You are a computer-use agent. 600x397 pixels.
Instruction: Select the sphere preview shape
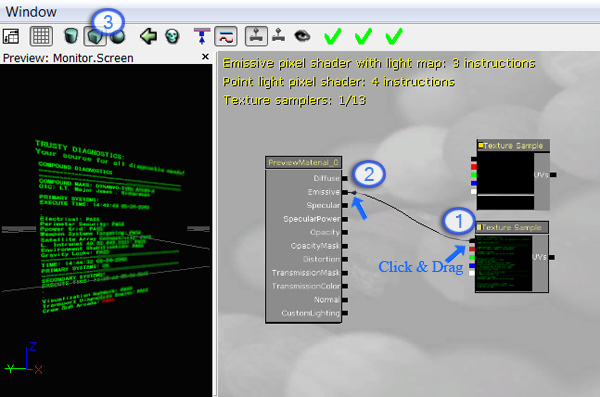[x=118, y=37]
